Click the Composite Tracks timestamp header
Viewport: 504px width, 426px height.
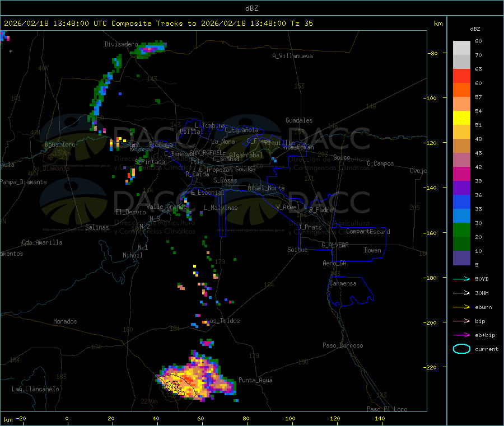coord(158,24)
